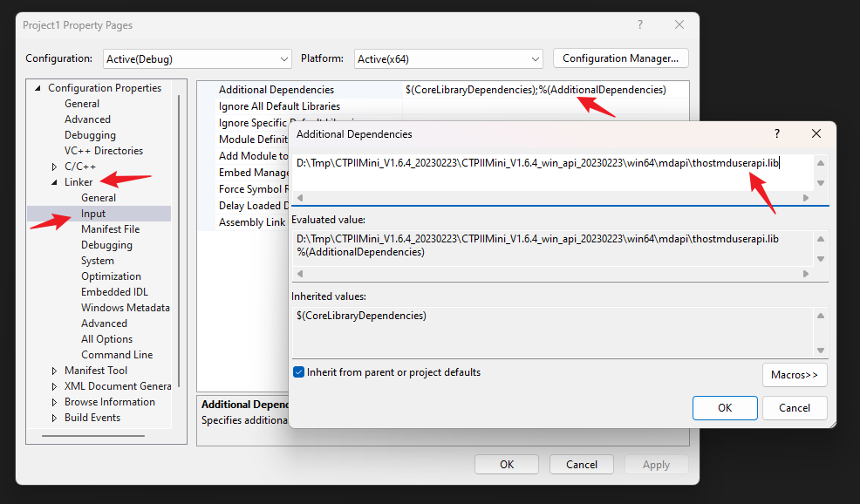Open the Configuration dropdown showing Active(Debug)
This screenshot has height=504, width=860.
click(x=197, y=58)
